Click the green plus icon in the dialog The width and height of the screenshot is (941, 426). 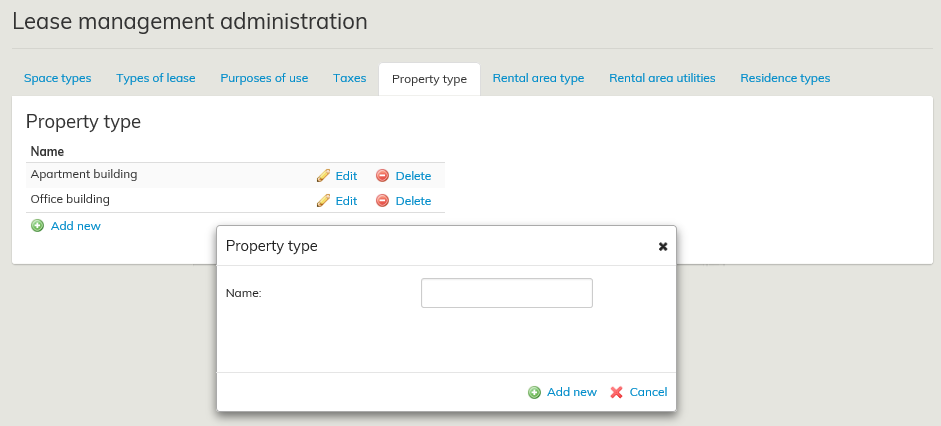(x=534, y=393)
